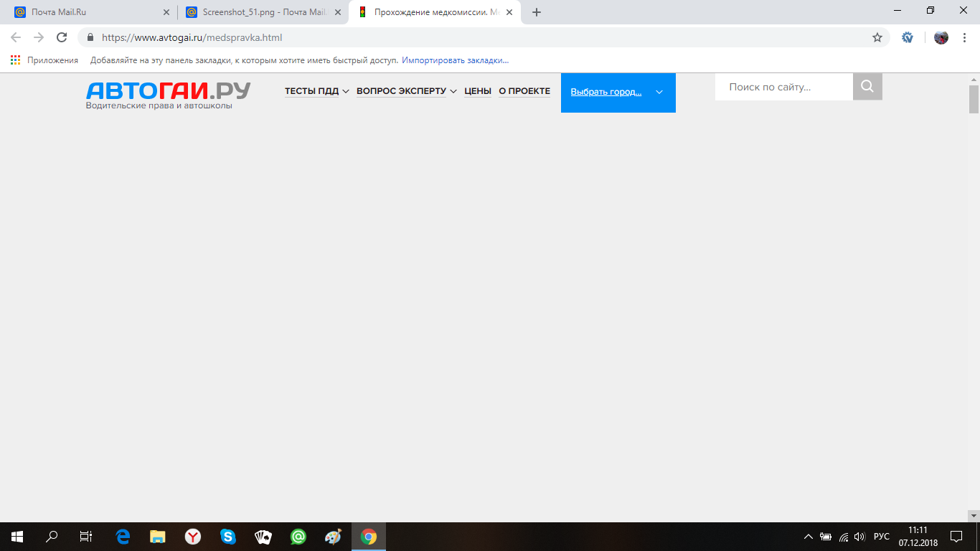Open Skype from the taskbar
Image resolution: width=980 pixels, height=551 pixels.
coord(228,536)
